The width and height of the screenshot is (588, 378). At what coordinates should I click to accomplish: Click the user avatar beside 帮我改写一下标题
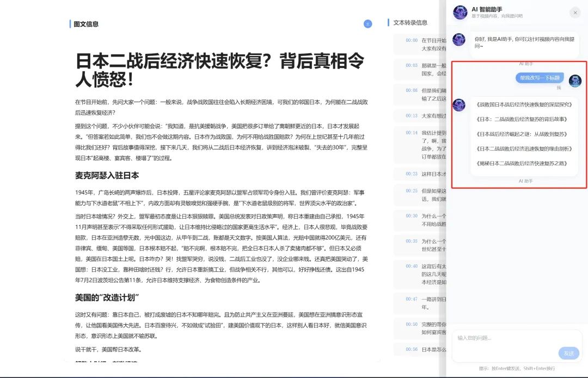point(575,80)
